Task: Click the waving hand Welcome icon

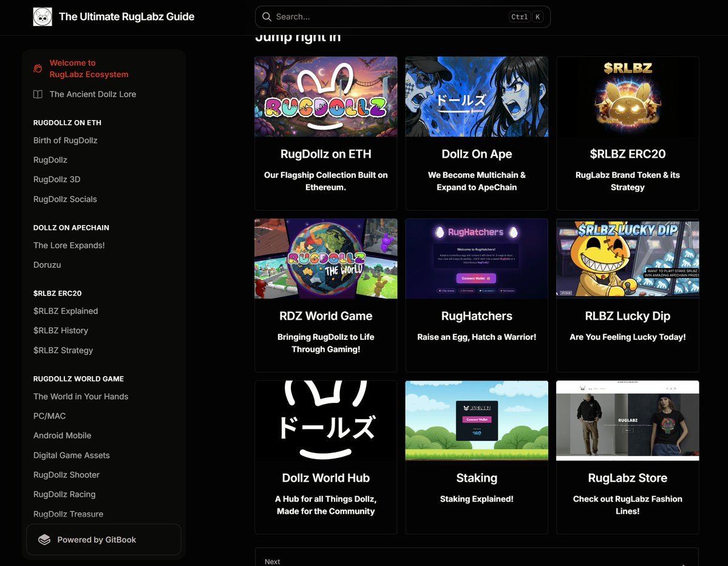Action: pyautogui.click(x=38, y=69)
